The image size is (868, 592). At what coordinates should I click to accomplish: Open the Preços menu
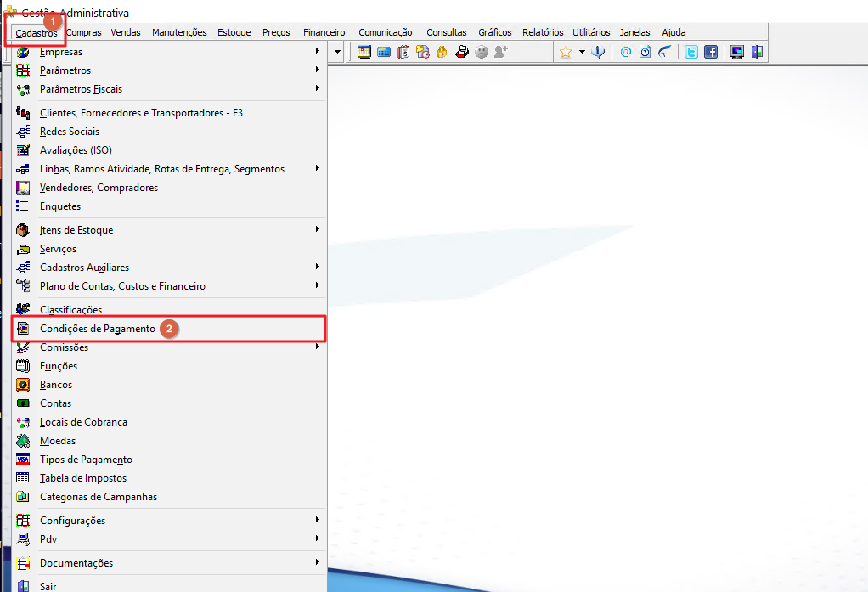[276, 32]
